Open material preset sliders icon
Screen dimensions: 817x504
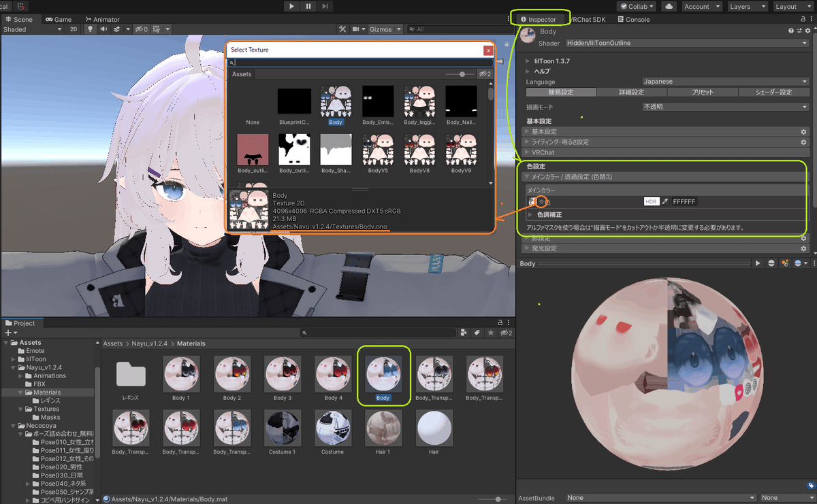tap(799, 32)
